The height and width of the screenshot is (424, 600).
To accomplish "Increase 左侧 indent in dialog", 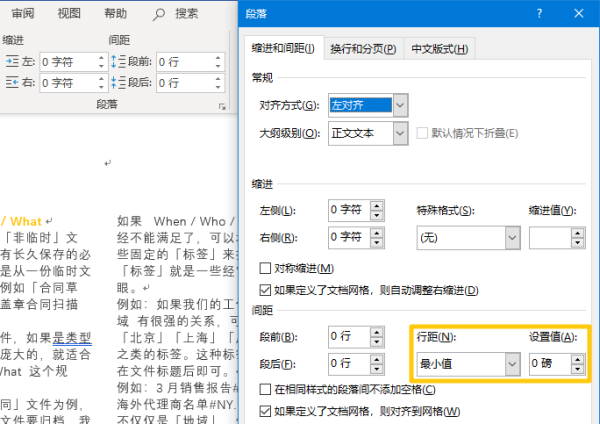I will pos(377,206).
